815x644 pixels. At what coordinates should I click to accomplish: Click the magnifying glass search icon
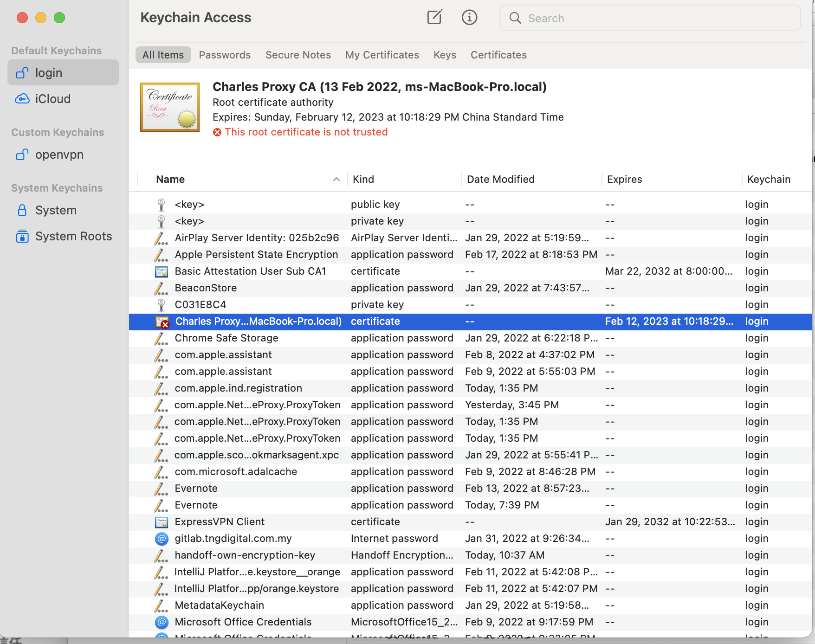point(515,18)
